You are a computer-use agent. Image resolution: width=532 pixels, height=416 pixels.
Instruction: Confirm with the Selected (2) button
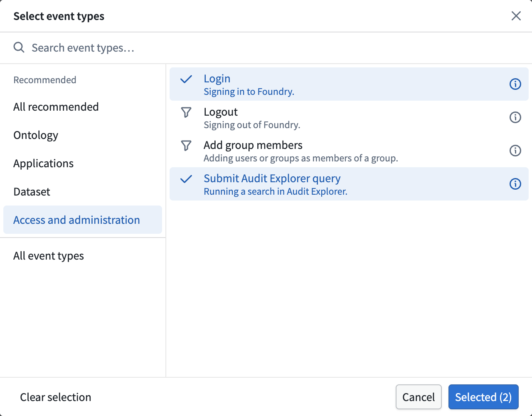coord(483,397)
